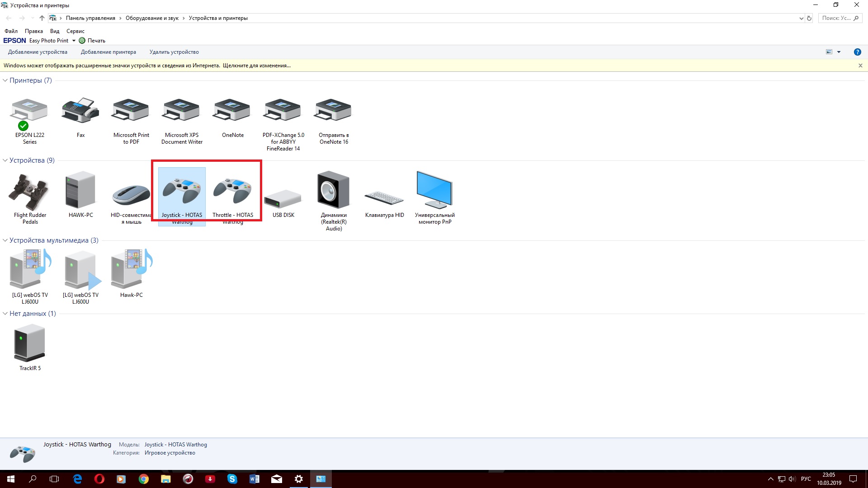Viewport: 868px width, 488px height.
Task: Open the Mail app from taskbar
Action: (x=277, y=479)
